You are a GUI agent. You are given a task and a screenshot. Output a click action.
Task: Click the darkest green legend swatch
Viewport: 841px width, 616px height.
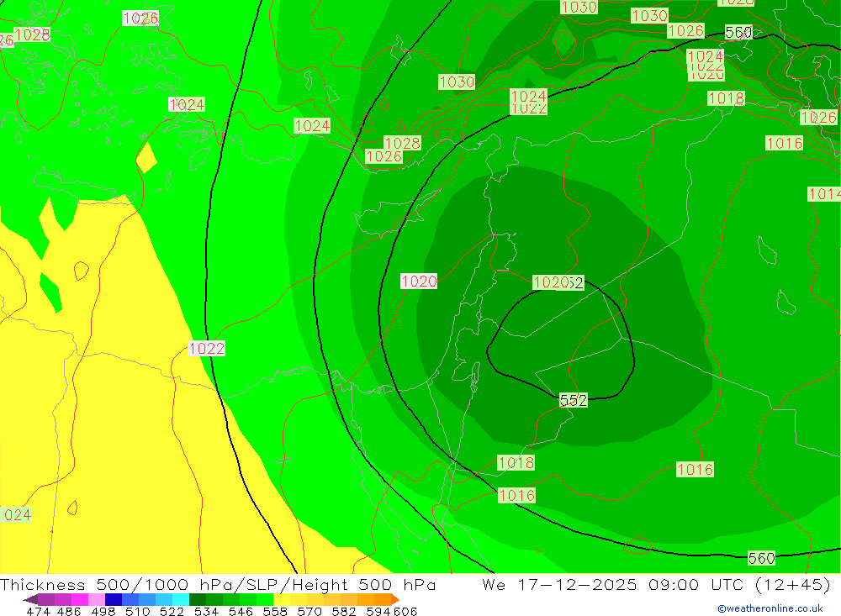[198, 599]
